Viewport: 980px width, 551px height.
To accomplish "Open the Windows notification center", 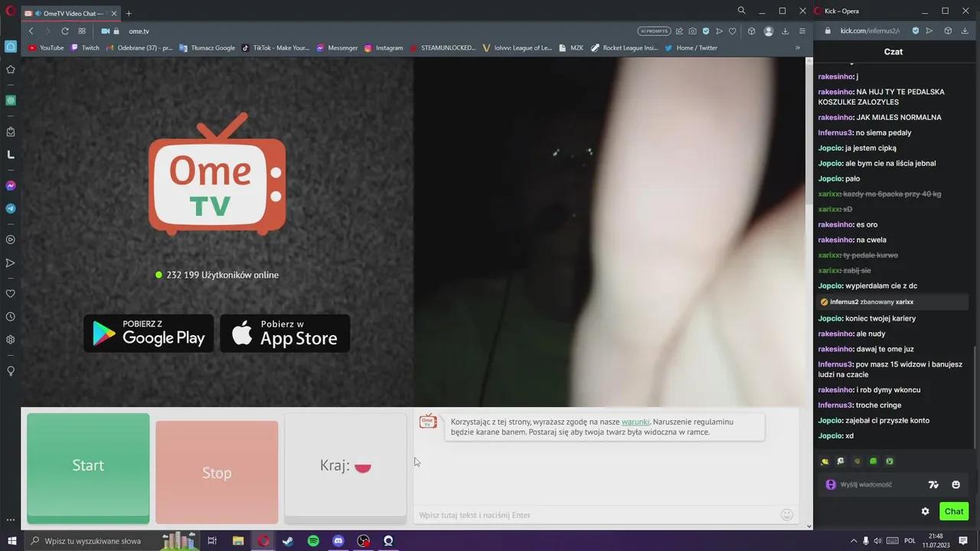I will tap(963, 541).
